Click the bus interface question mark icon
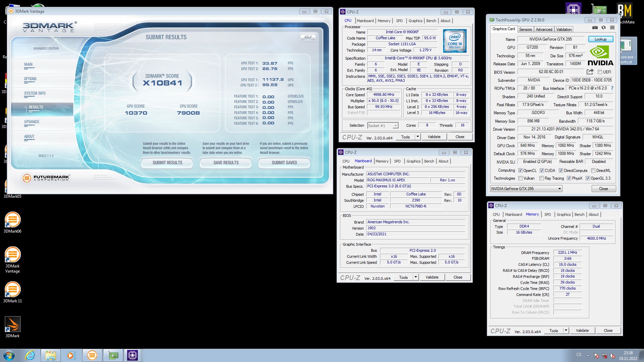The height and width of the screenshot is (362, 644). [x=612, y=88]
